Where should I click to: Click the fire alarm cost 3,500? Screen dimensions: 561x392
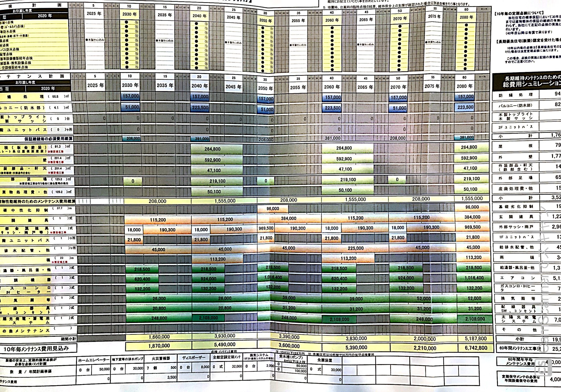(172, 377)
